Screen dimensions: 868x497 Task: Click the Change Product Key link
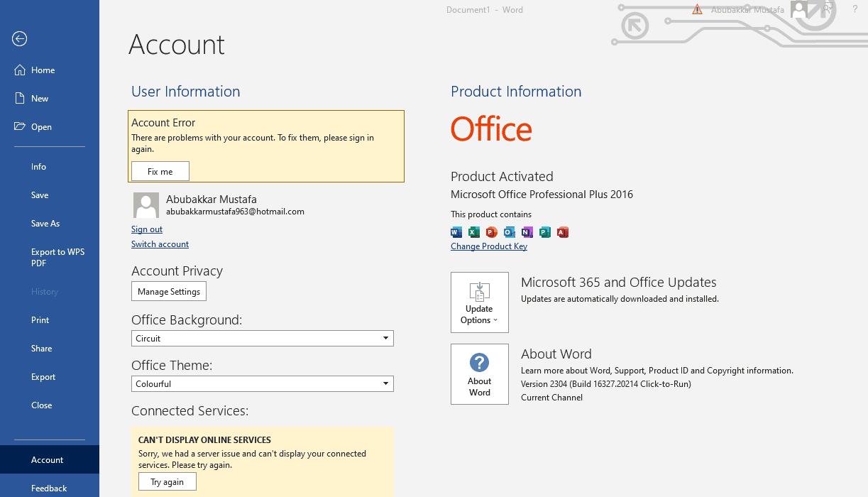pyautogui.click(x=489, y=246)
